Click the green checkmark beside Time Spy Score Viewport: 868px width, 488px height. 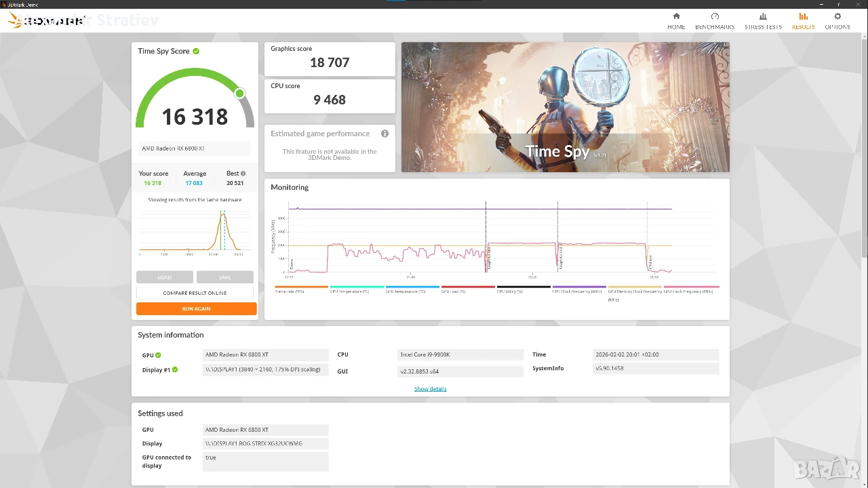click(x=196, y=51)
